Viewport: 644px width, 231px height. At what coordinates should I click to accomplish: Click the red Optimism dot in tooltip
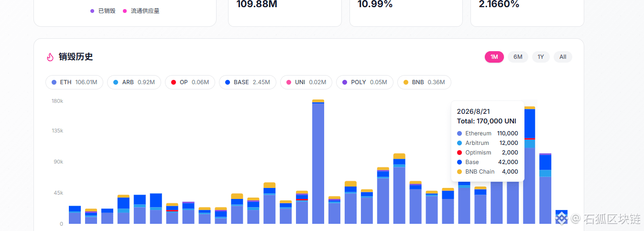tap(459, 153)
